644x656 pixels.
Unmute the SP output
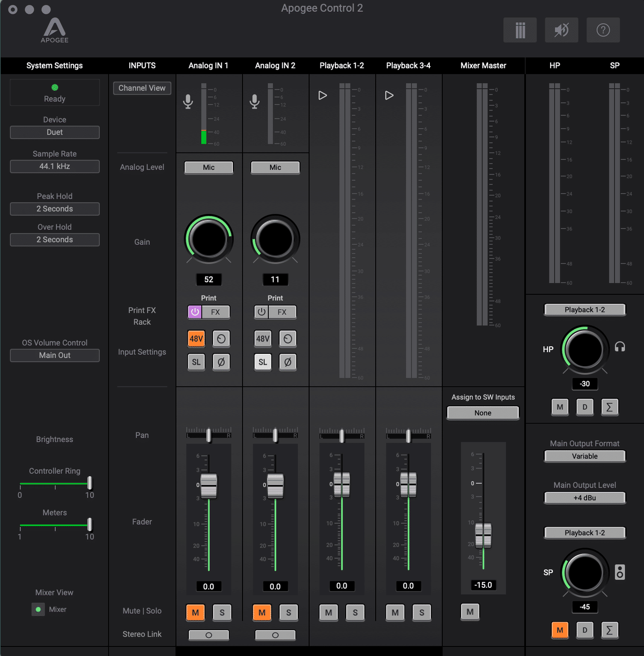coord(560,630)
